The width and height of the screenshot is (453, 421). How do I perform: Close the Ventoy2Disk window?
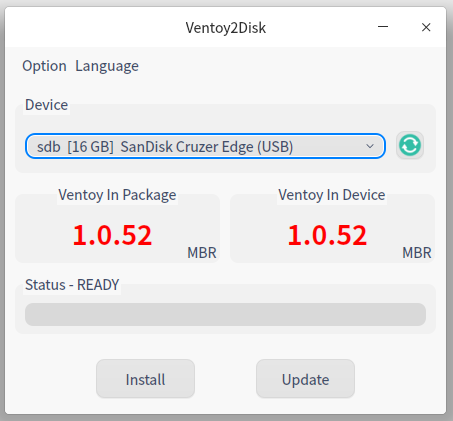(426, 27)
